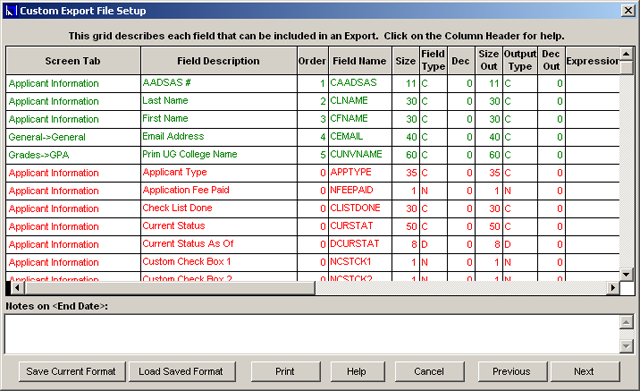Click inside the Notes text area
The image size is (640, 391).
pos(312,334)
